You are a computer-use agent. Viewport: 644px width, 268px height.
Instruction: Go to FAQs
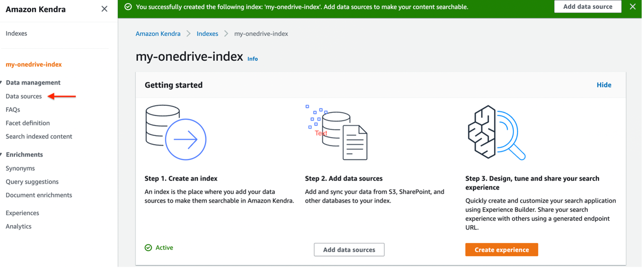[13, 110]
